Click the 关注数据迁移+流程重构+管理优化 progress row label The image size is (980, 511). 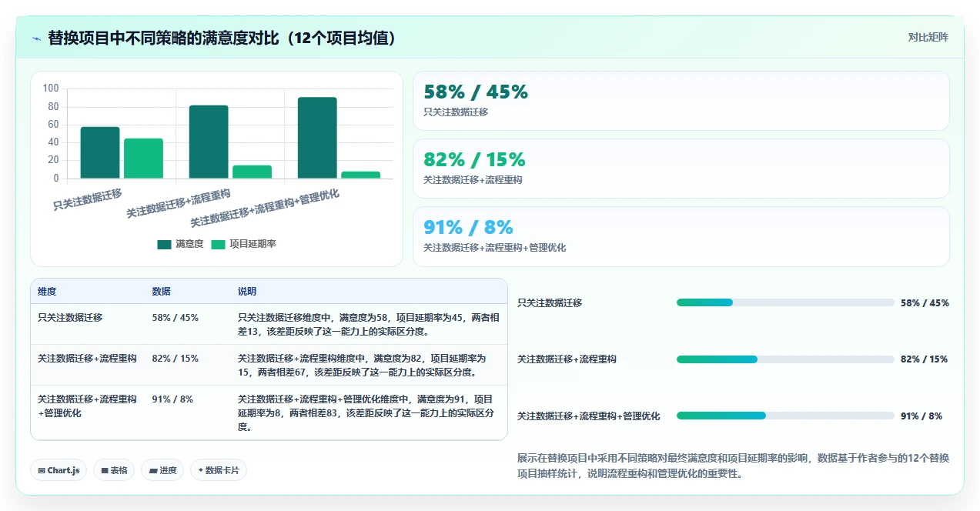(588, 416)
